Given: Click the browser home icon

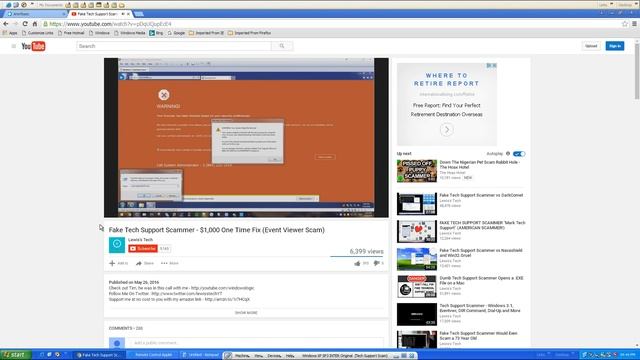Looking at the screenshot, I should 35,24.
